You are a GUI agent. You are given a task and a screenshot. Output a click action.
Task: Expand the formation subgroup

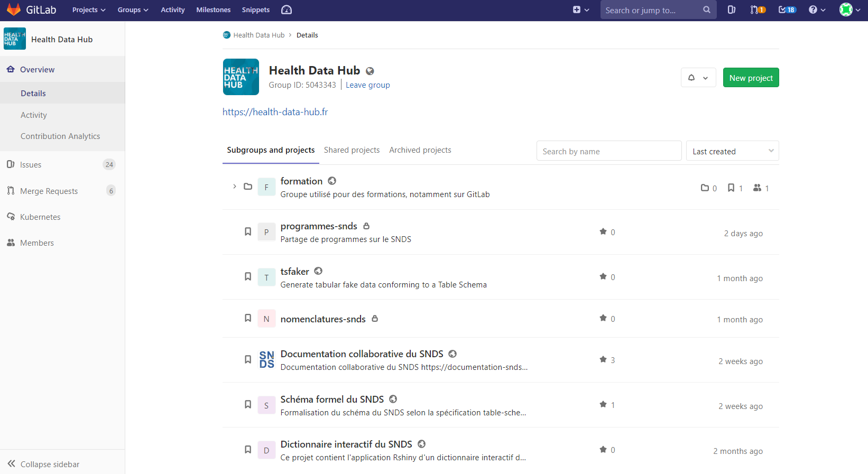[234, 187]
